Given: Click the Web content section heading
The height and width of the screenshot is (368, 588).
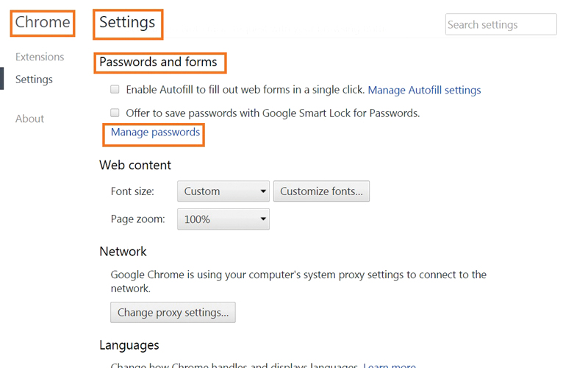Looking at the screenshot, I should pos(135,165).
